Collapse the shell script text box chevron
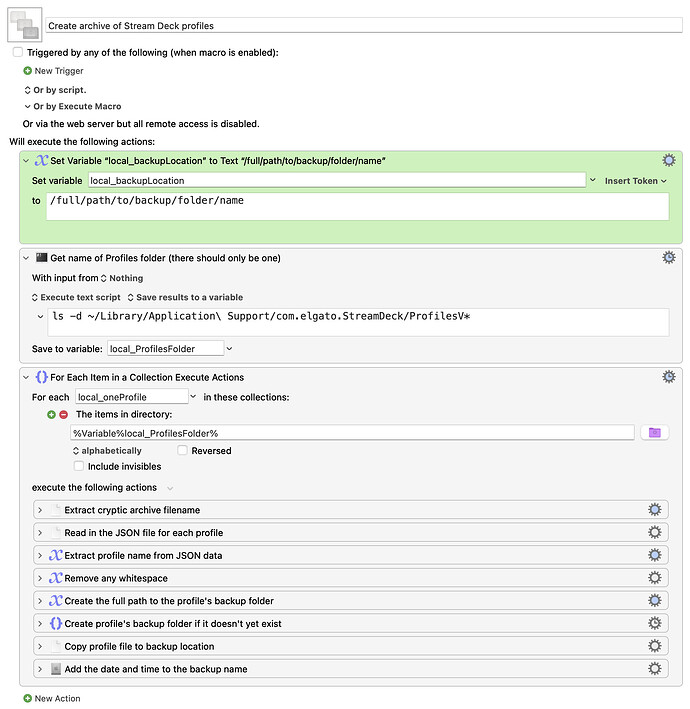690x709 pixels. point(40,317)
